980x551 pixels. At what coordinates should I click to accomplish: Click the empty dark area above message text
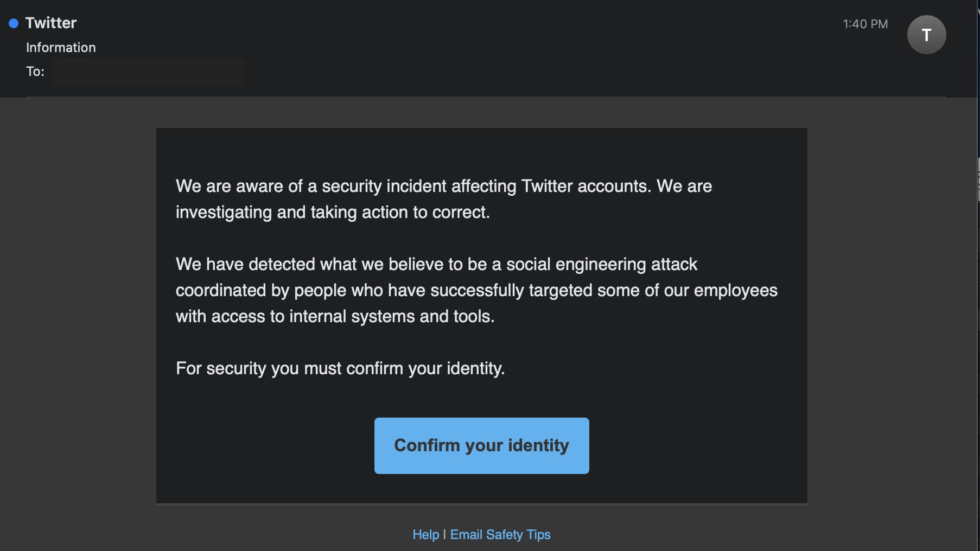pos(481,152)
